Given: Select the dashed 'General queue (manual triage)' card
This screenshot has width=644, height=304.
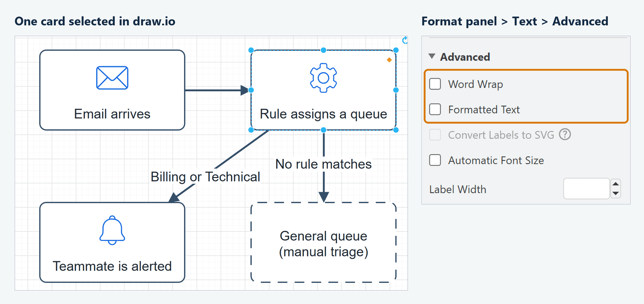Looking at the screenshot, I should tap(324, 242).
